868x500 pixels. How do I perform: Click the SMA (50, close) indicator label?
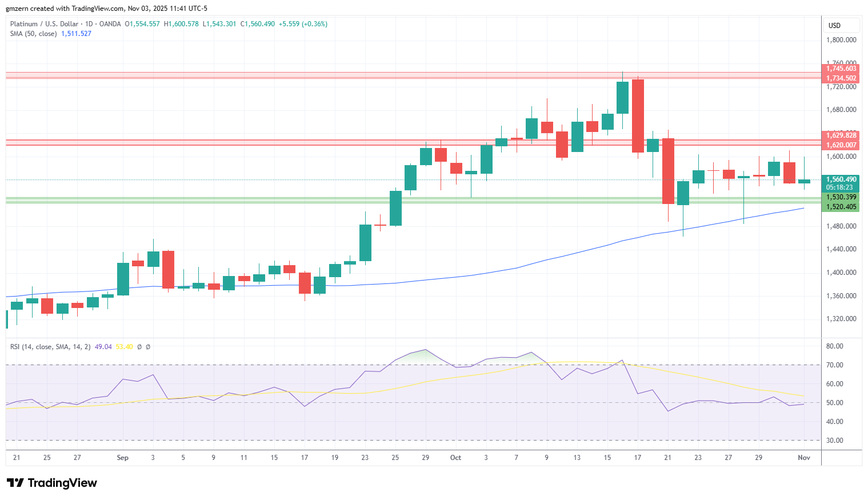(34, 34)
